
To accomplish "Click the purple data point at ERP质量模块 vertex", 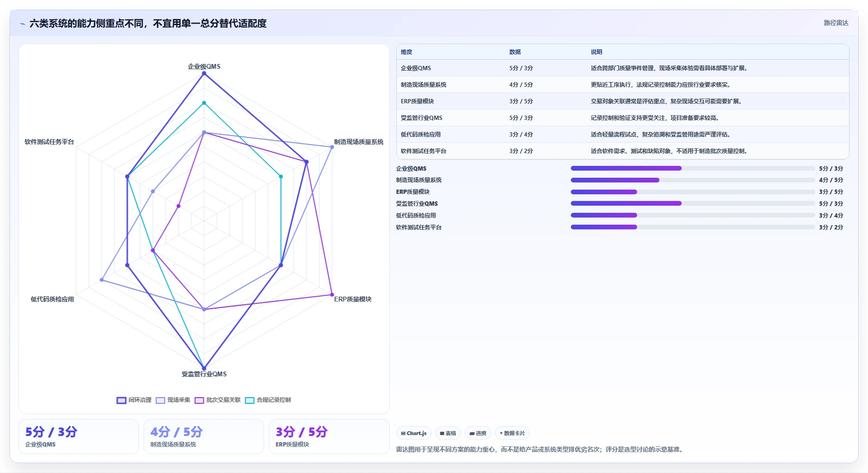I will pyautogui.click(x=332, y=295).
